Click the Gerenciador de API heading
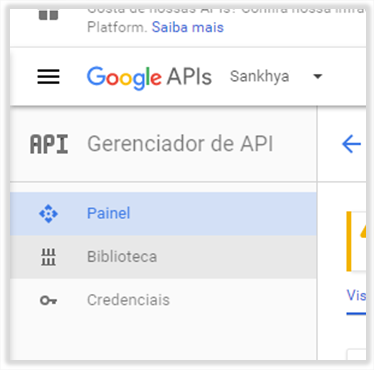Image resolution: width=374 pixels, height=370 pixels. coord(180,144)
